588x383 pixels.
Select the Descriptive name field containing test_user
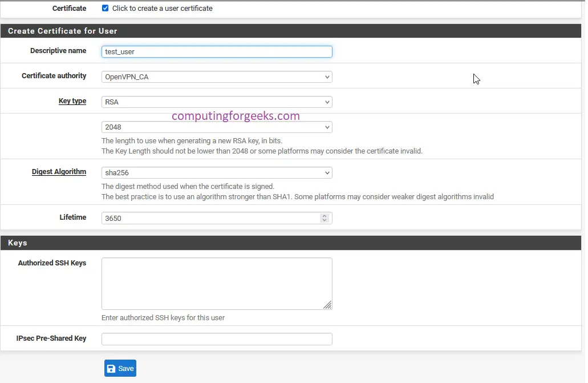217,51
